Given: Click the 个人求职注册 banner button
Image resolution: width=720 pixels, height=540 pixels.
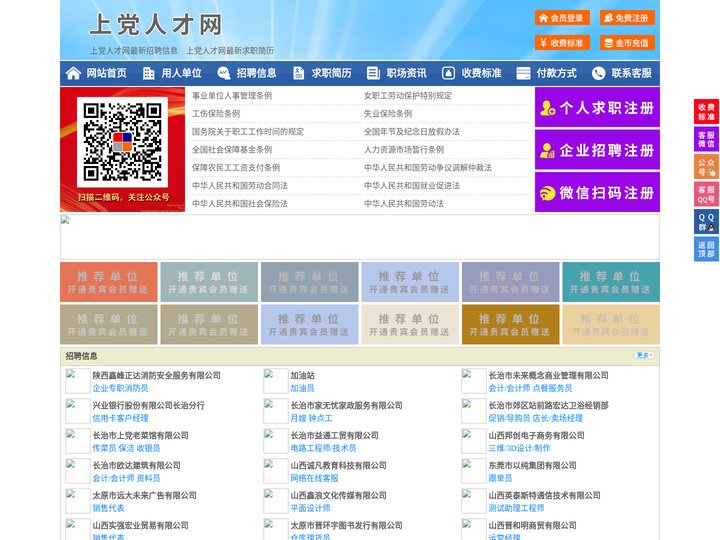Looking at the screenshot, I should pyautogui.click(x=597, y=107).
